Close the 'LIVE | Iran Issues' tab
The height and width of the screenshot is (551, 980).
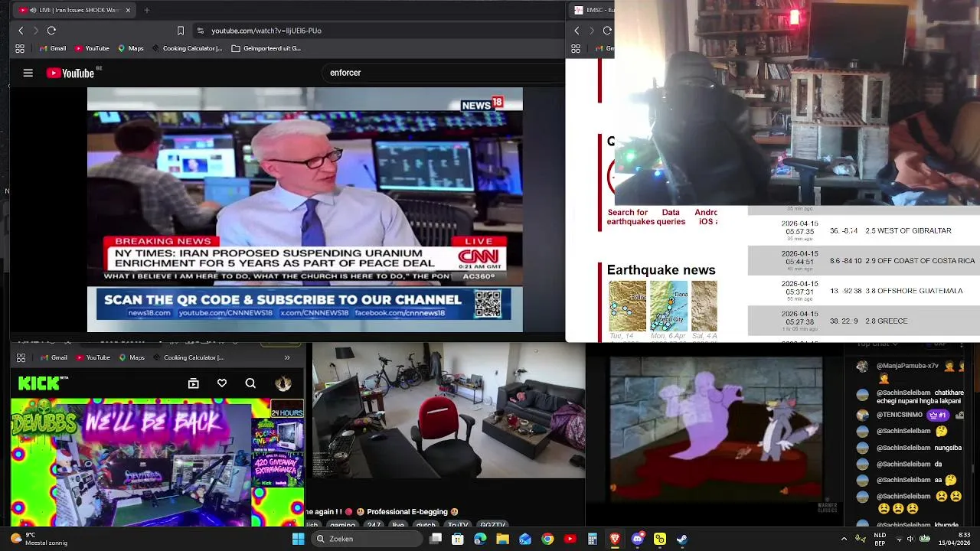[x=128, y=10]
